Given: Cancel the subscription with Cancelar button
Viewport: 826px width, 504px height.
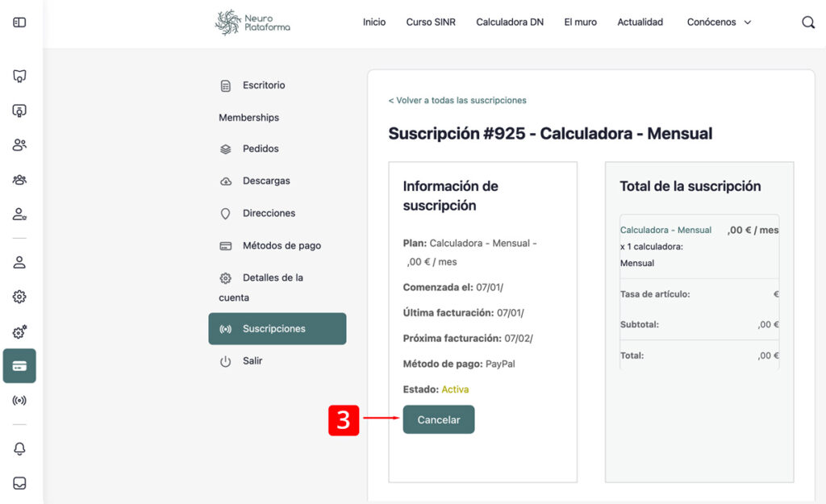Looking at the screenshot, I should coord(438,419).
